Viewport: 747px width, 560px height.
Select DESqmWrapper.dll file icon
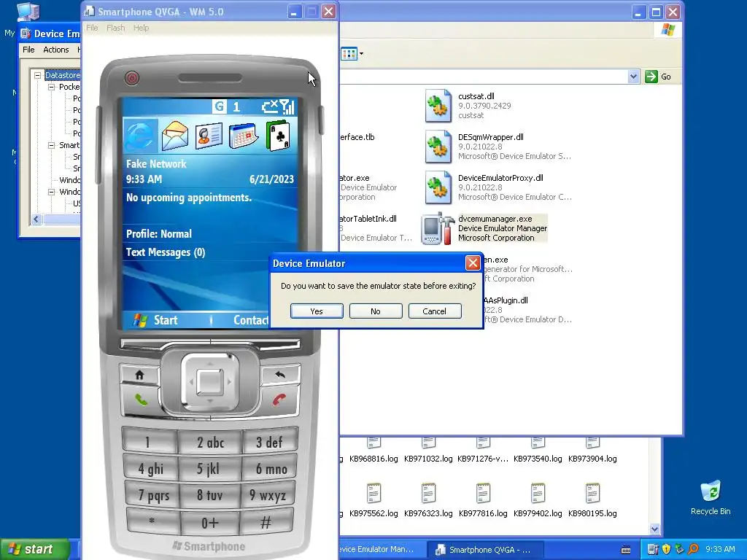pos(438,147)
